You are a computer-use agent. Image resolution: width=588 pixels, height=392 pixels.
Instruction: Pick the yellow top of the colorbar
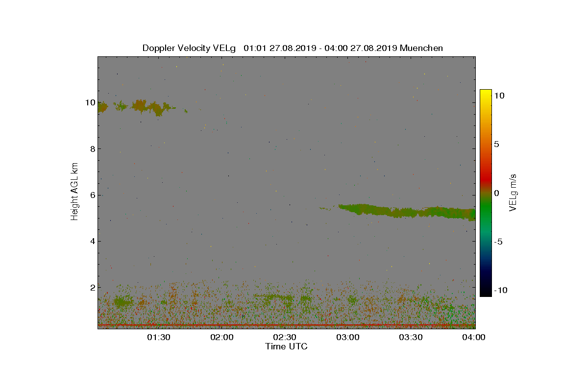click(x=486, y=93)
